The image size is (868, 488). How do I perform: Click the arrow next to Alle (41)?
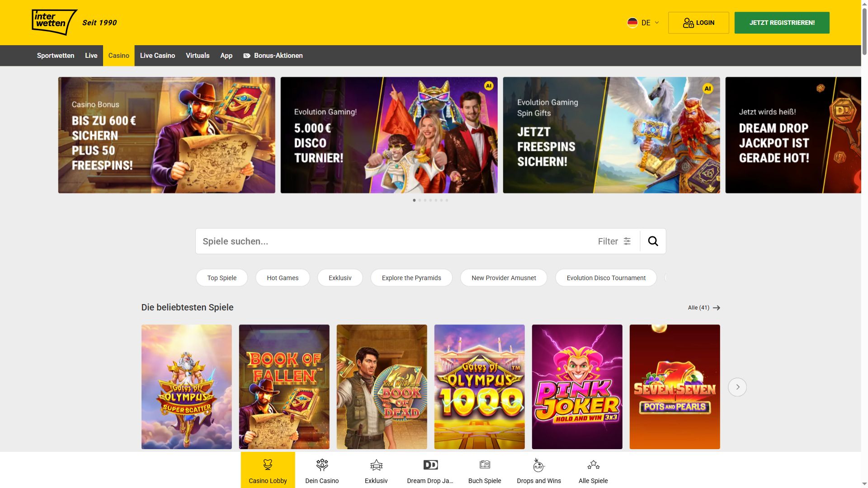point(717,308)
